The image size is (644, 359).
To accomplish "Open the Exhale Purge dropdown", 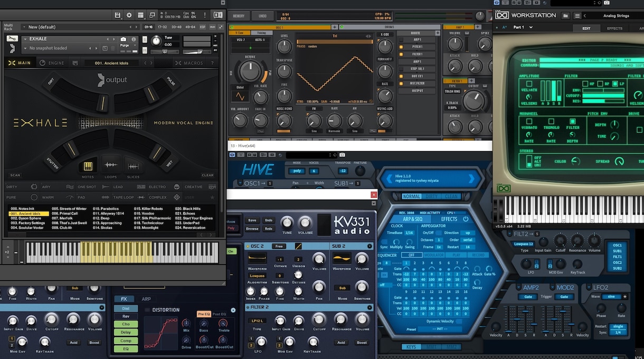I will (127, 45).
